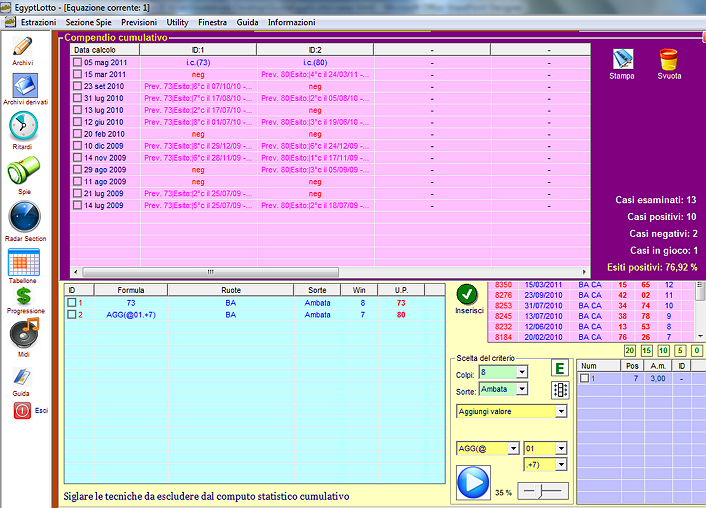The image size is (706, 508).
Task: Tick the 05 mag 2011 row checkbox
Action: [x=77, y=62]
